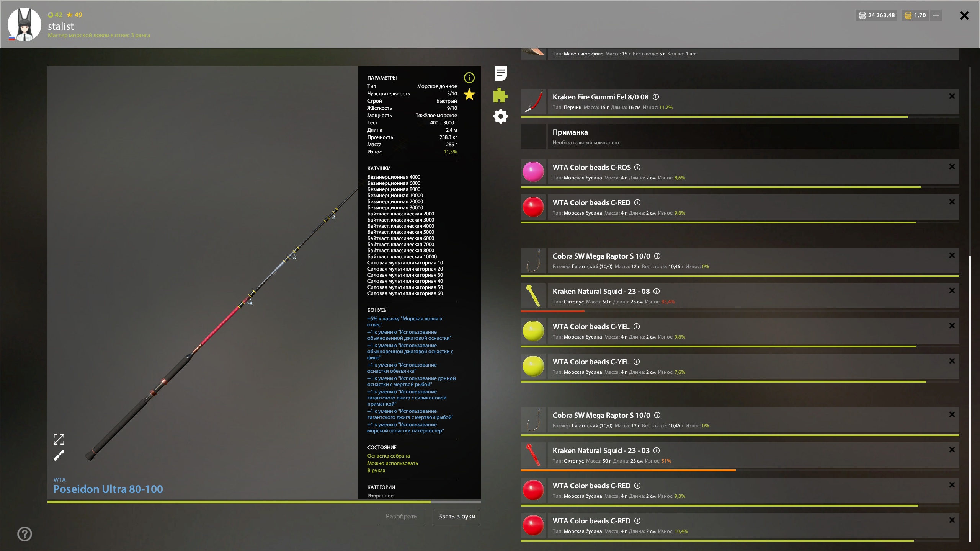Image resolution: width=980 pixels, height=551 pixels.
Task: Open the rod description notes icon
Action: (500, 73)
